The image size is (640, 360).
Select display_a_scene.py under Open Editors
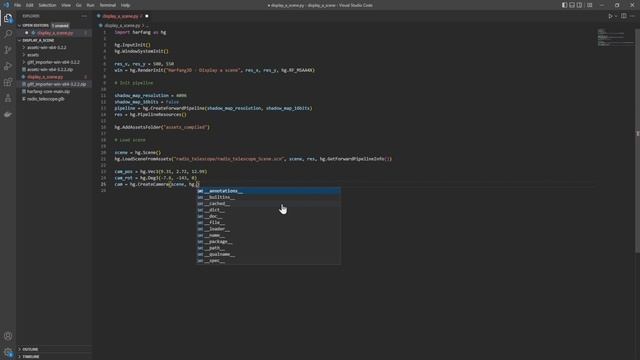pyautogui.click(x=55, y=33)
